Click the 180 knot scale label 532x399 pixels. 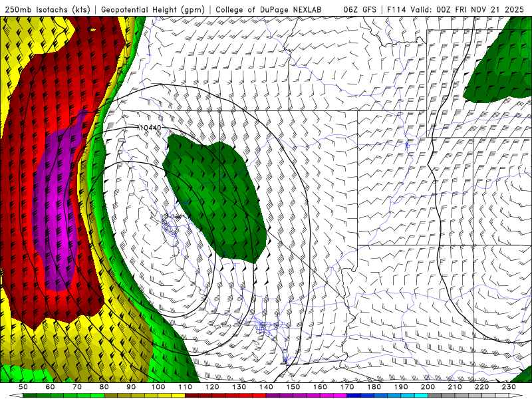click(374, 387)
